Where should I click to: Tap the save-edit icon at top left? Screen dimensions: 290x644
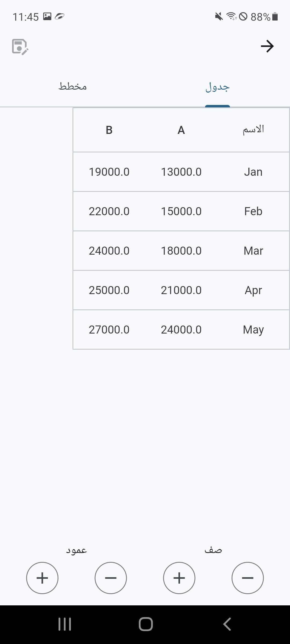coord(20,47)
